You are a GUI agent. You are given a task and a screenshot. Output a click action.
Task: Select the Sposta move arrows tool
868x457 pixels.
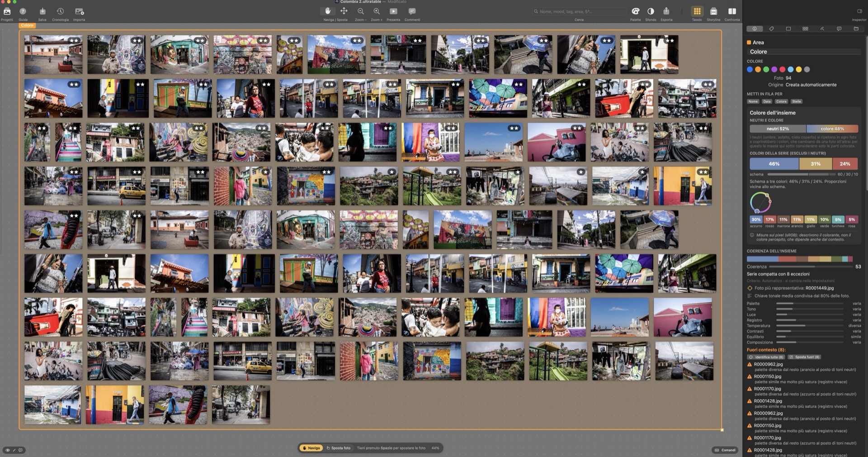coord(344,11)
